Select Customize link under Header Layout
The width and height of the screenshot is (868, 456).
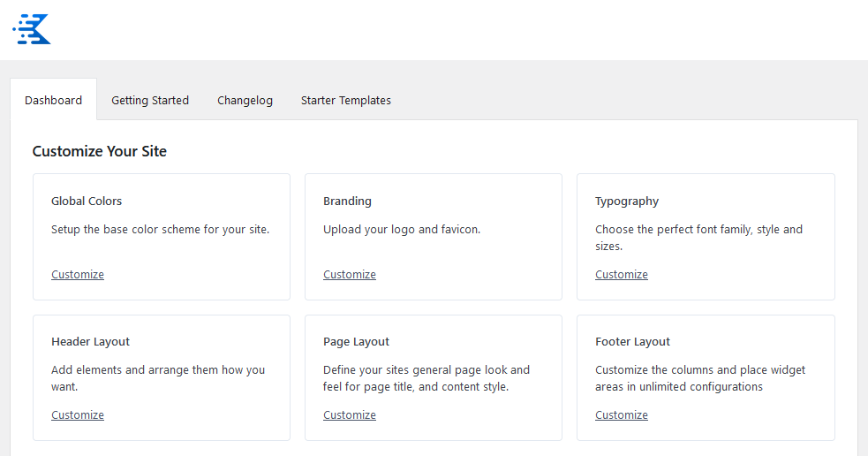[78, 415]
